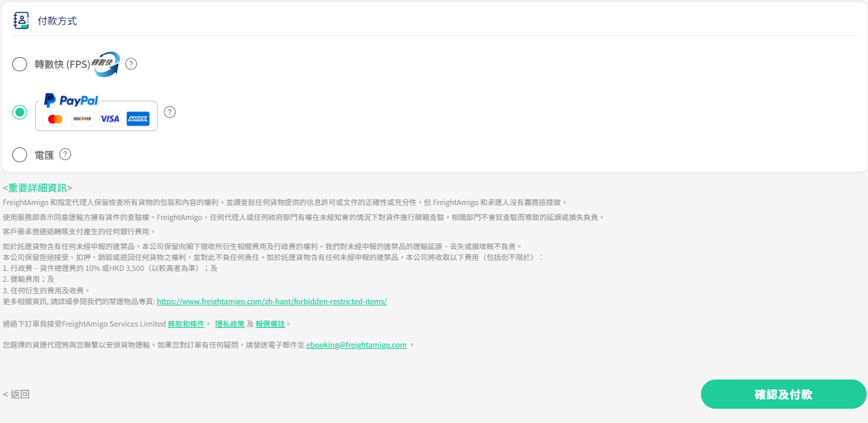The width and height of the screenshot is (868, 423).
Task: Click the line '3. 任何衍生的費用及收費。'
Action: tap(46, 290)
